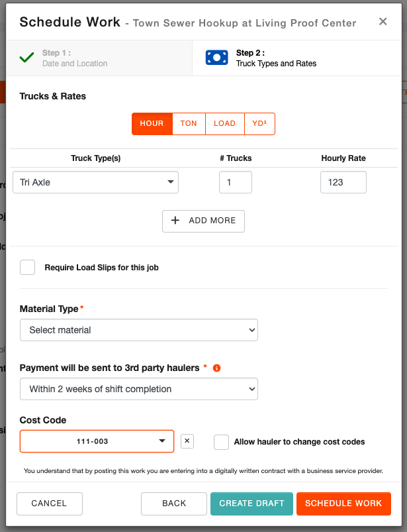The height and width of the screenshot is (532, 407).
Task: Clear the cost code with the small x button
Action: coord(187,441)
